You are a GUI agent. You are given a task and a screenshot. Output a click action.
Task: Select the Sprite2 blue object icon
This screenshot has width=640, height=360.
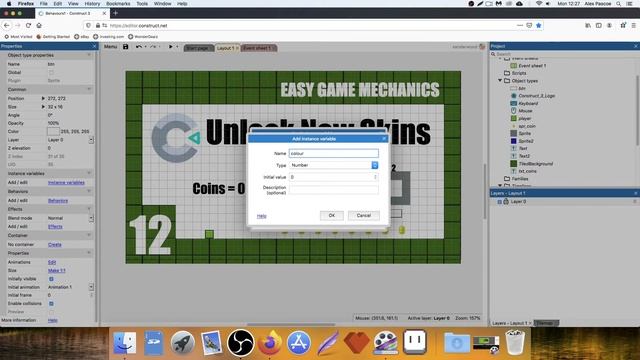[x=514, y=141]
